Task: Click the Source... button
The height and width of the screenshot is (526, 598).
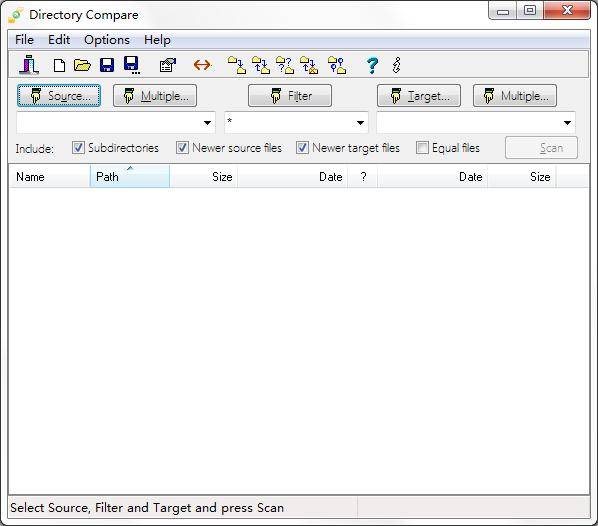Action: tap(59, 96)
